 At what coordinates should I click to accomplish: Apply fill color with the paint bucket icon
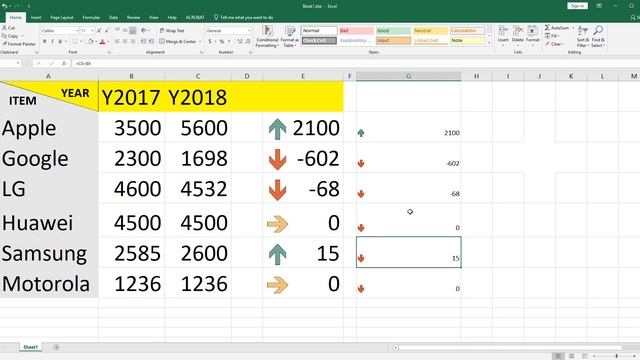pyautogui.click(x=90, y=42)
